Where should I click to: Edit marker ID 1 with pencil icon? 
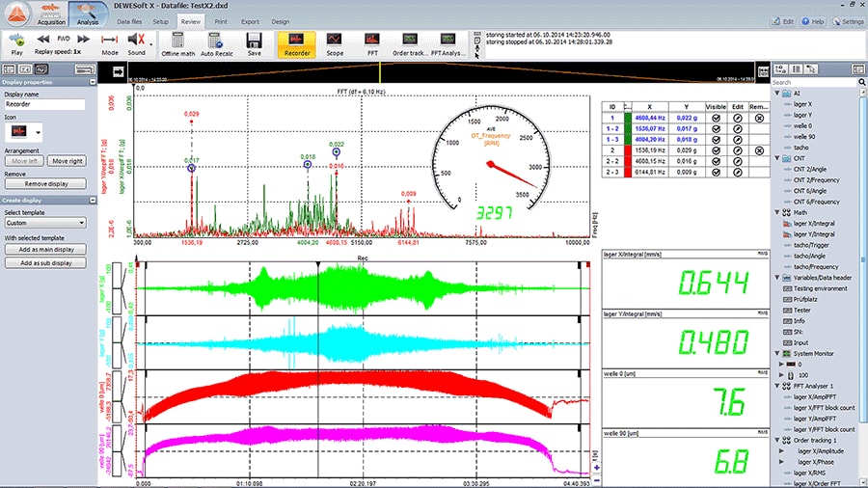coord(738,118)
